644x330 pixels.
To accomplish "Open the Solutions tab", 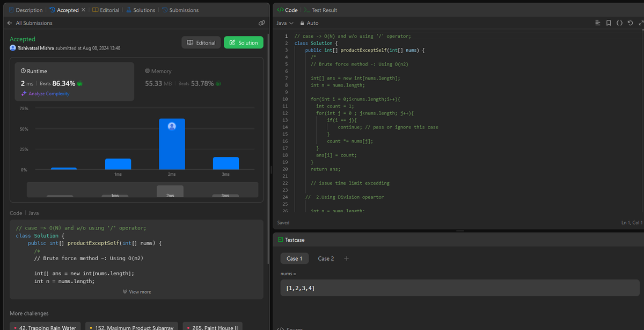I will 141,10.
